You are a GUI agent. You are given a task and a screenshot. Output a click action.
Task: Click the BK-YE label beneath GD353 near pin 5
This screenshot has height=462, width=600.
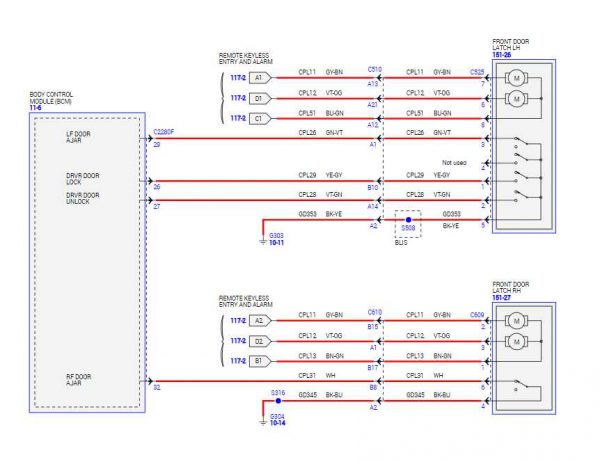tap(451, 226)
